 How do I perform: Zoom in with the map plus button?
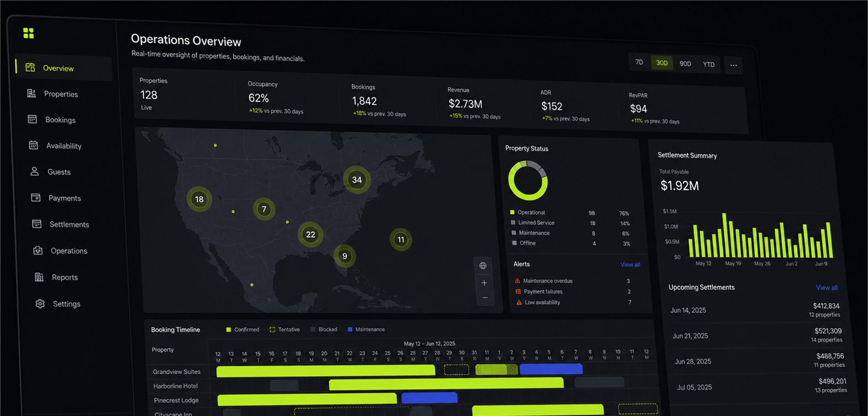[484, 283]
